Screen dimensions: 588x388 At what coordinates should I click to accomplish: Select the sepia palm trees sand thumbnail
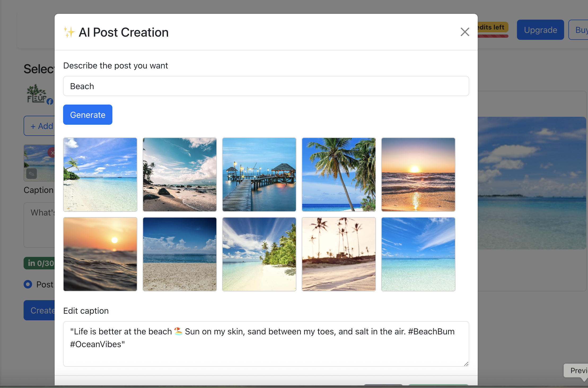pos(339,254)
